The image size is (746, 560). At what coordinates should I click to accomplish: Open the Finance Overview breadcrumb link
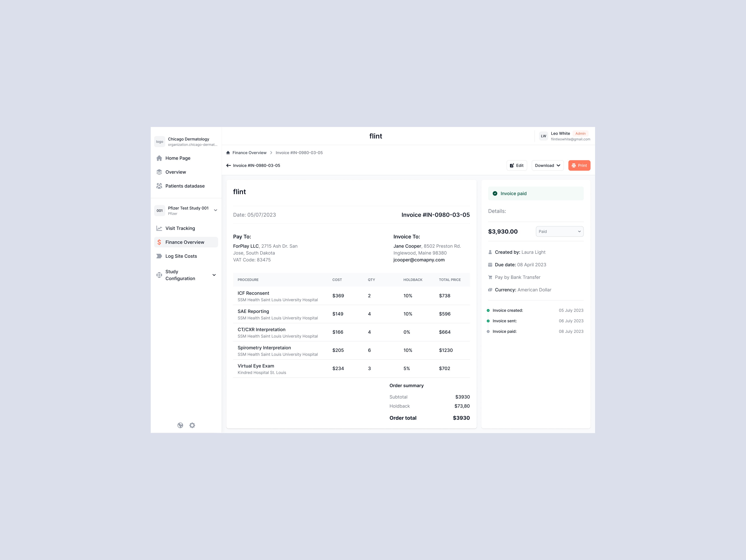point(249,153)
